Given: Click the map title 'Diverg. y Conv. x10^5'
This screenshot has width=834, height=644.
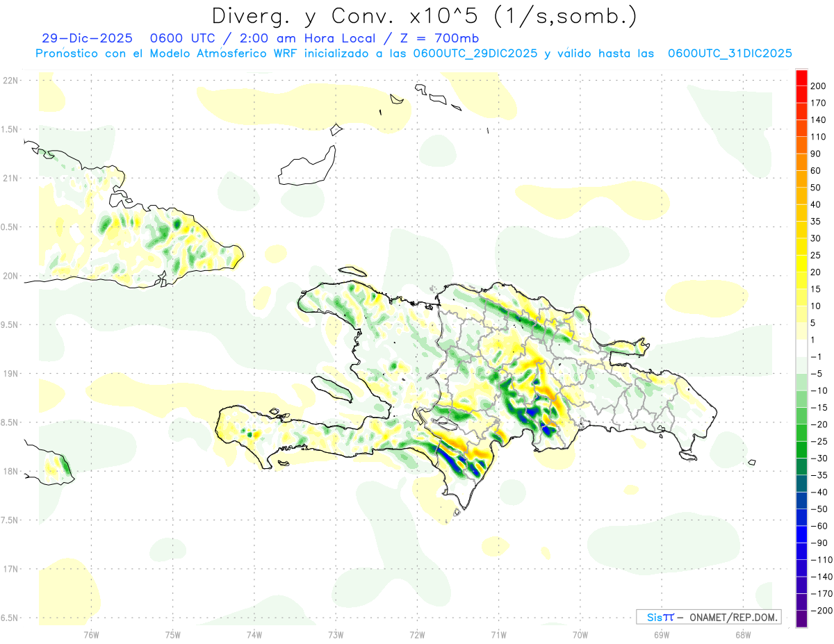Looking at the screenshot, I should [x=345, y=15].
